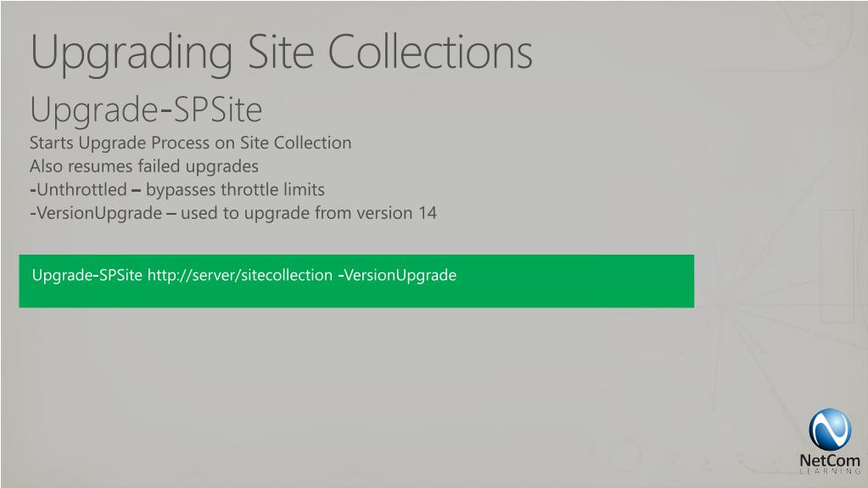Viewport: 868px width, 488px height.
Task: Click 'used to upgrade from version 14' text
Action: click(308, 213)
